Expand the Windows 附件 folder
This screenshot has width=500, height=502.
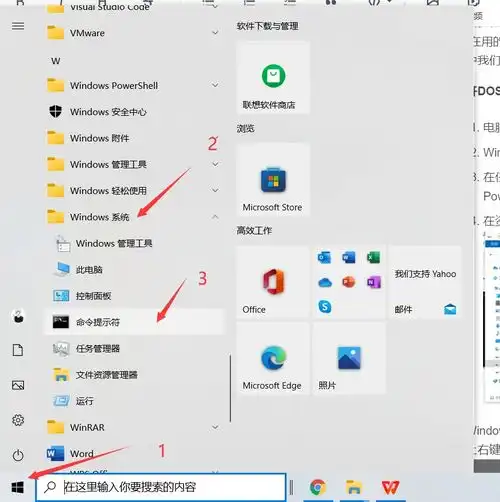[x=135, y=138]
